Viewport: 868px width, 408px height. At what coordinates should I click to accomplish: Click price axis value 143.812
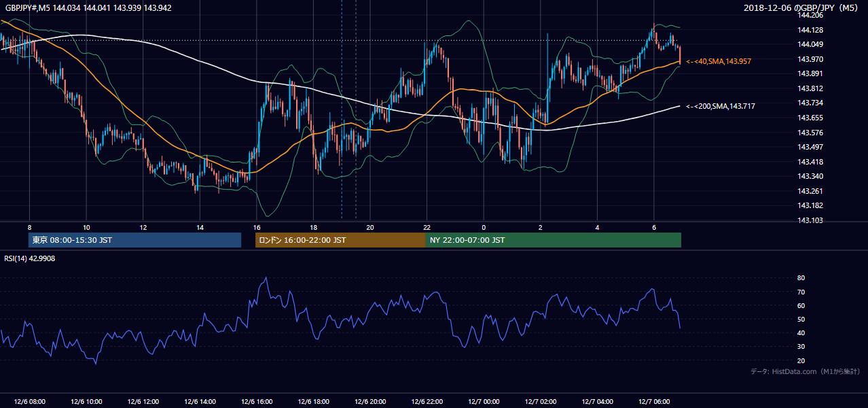pyautogui.click(x=810, y=88)
